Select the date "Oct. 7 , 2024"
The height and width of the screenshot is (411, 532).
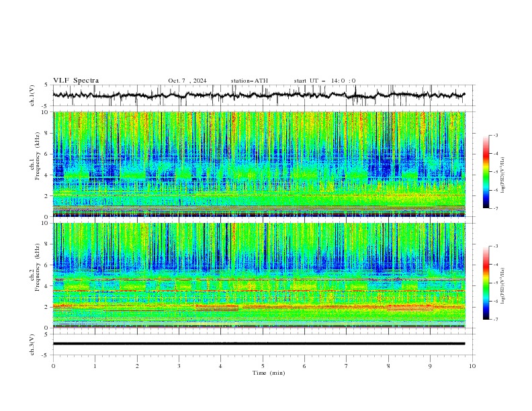pos(187,81)
